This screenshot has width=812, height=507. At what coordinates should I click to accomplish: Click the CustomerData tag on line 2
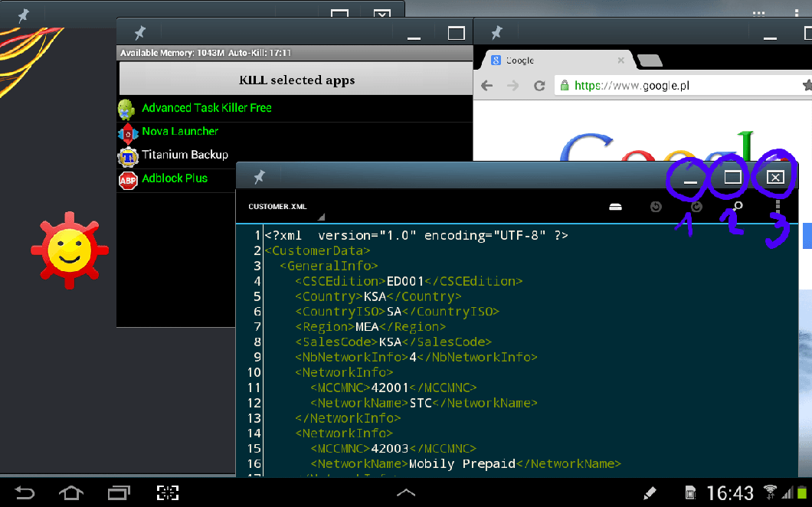point(317,250)
